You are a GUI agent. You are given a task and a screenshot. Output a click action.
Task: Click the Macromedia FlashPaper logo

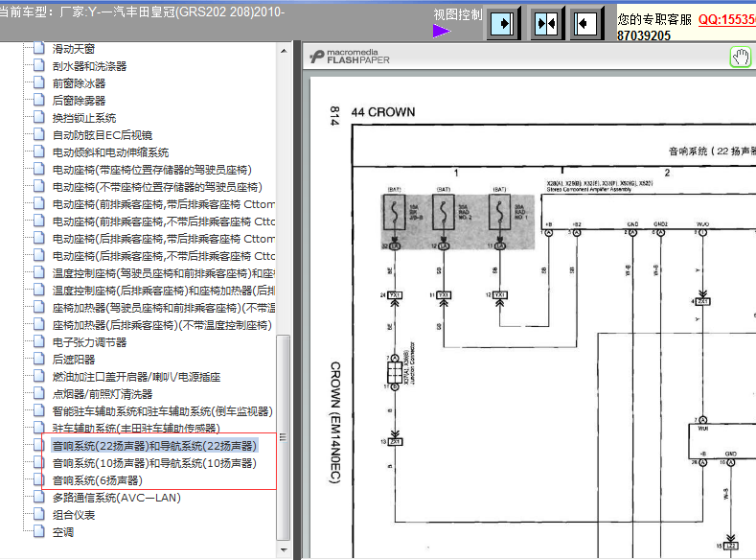point(350,57)
